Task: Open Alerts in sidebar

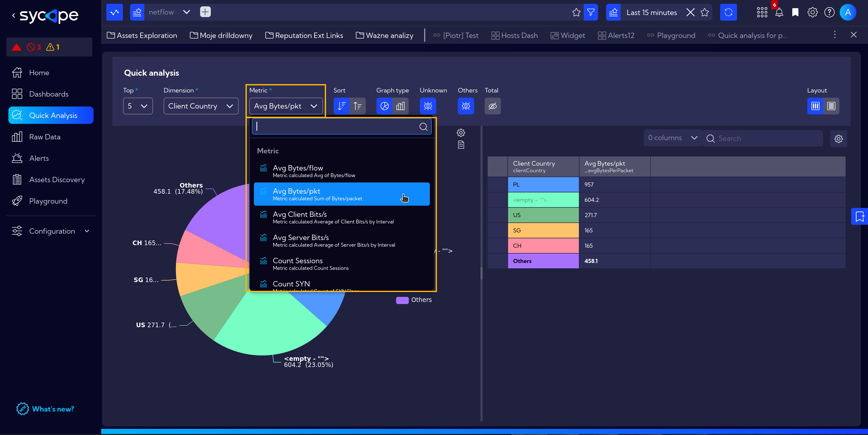Action: (50, 158)
